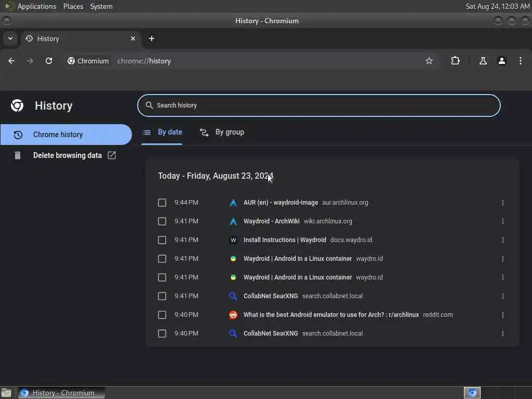Screen dimensions: 532x399
Task: Click the Chromium workspace switcher icon
Action: pos(472,393)
